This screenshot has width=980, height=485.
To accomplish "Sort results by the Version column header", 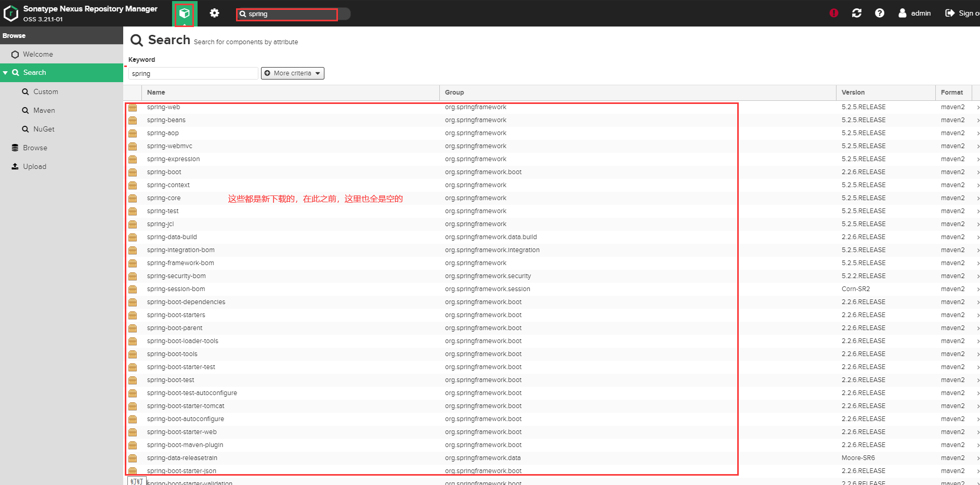I will 886,93.
